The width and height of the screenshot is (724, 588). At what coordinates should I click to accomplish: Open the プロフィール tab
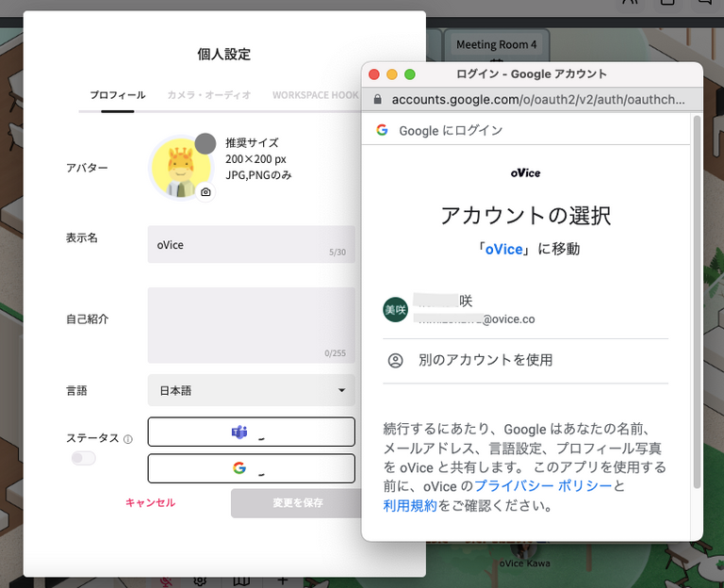click(117, 95)
